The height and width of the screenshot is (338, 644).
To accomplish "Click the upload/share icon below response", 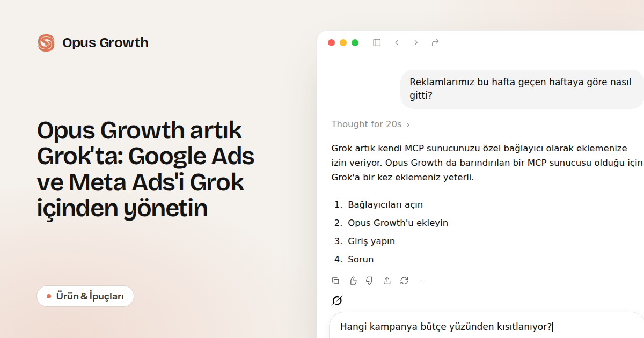I will (387, 281).
